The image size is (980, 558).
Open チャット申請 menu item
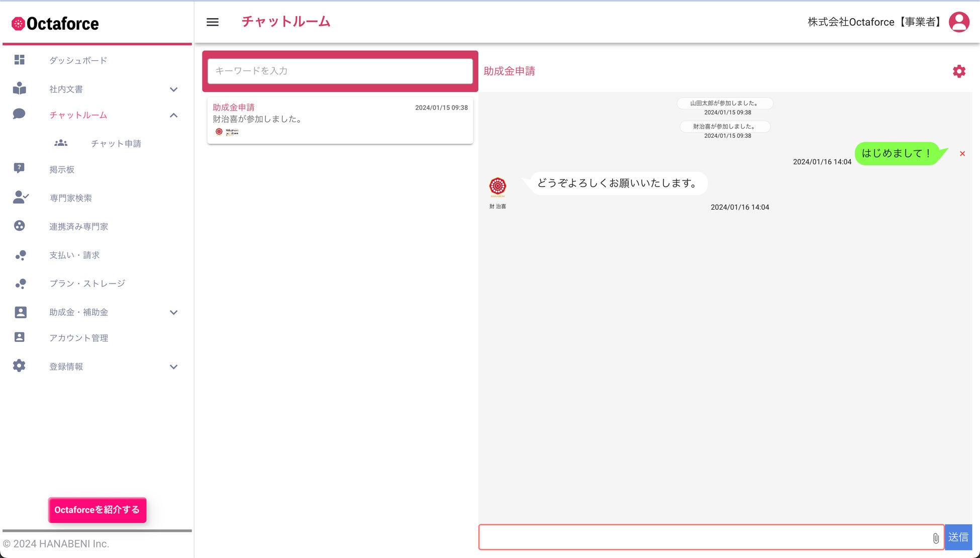tap(116, 144)
